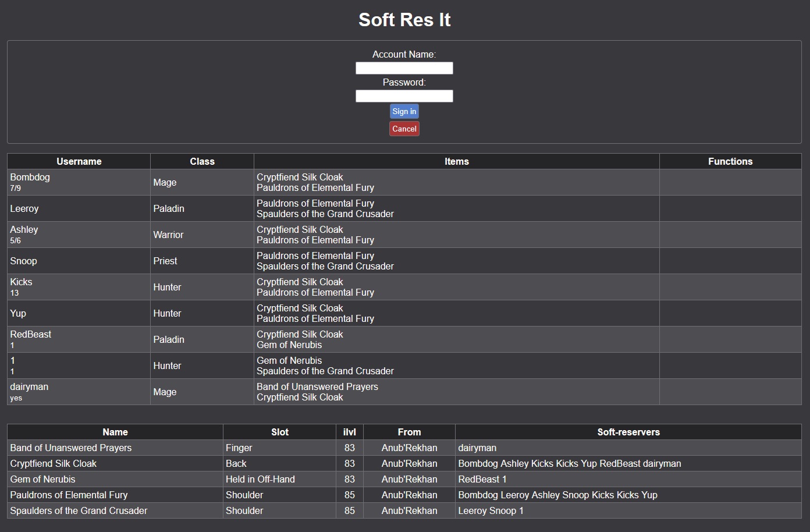Click Spaulders of the Grand Crusader loot row
This screenshot has width=810, height=532.
click(79, 510)
